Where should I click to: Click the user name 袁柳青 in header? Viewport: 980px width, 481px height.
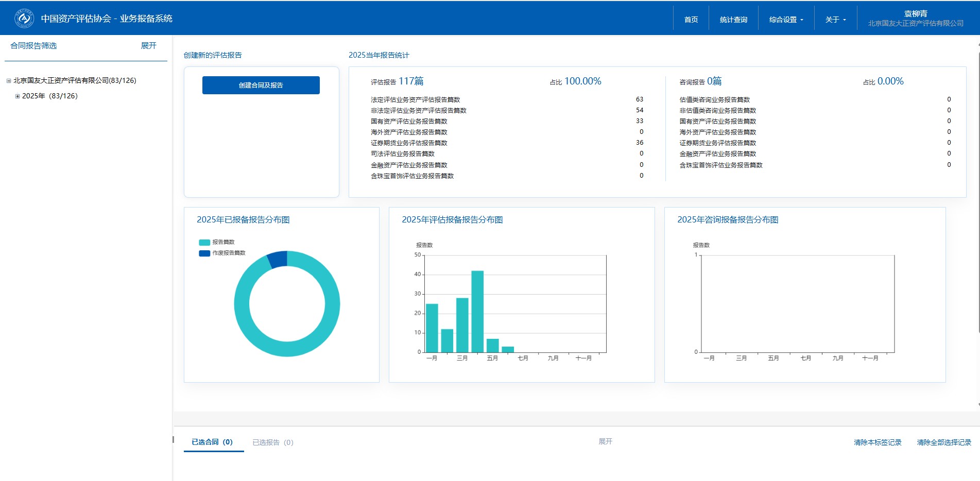(915, 14)
